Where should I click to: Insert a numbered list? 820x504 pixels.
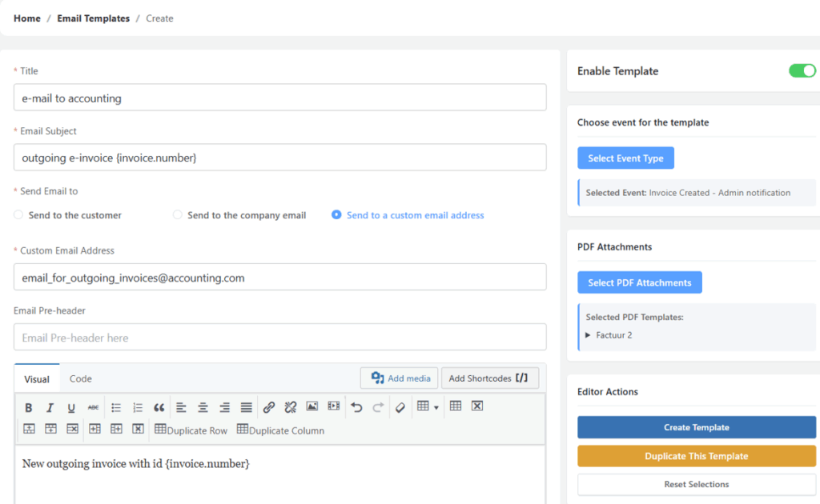tap(136, 406)
